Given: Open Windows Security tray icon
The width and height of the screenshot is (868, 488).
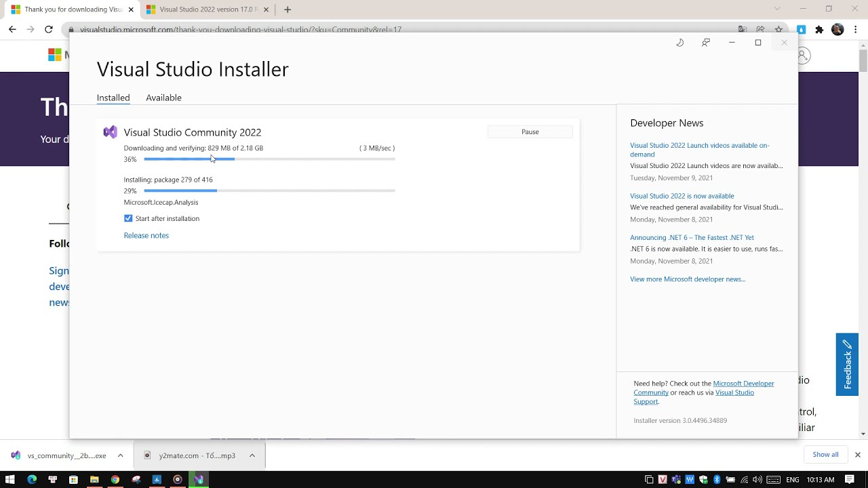Looking at the screenshot, I should point(703,480).
